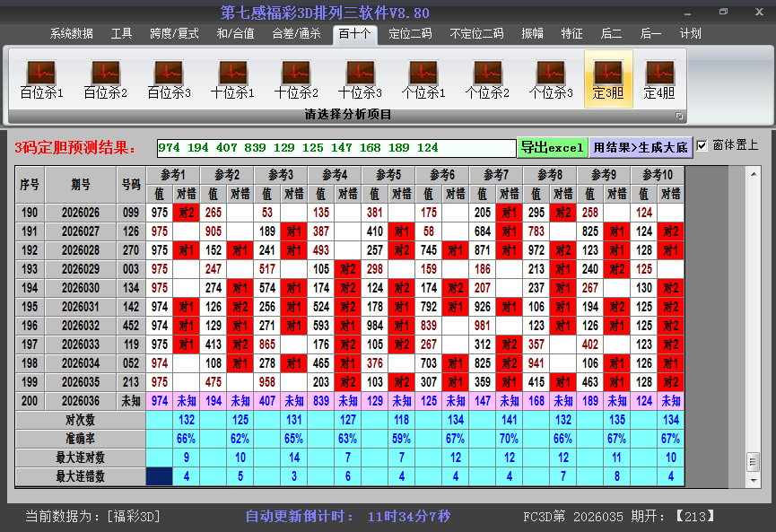Choose the 十位杀3 analysis icon

pos(360,79)
